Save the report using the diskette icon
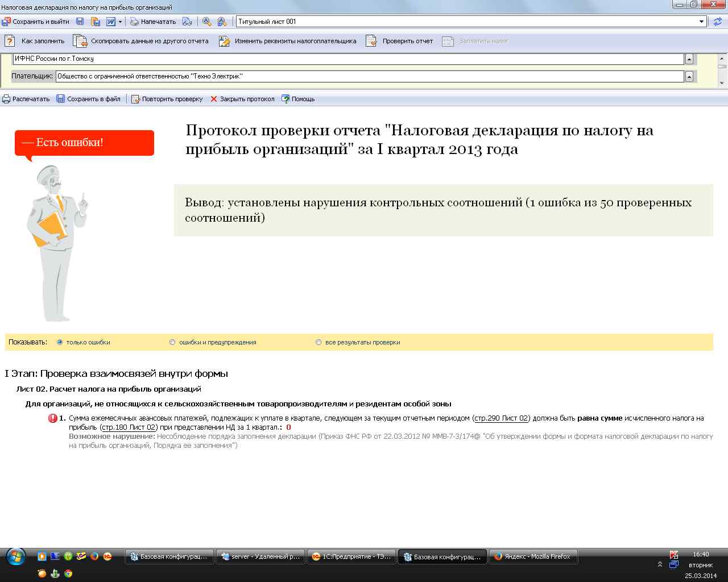Screen dimensions: 728x582 80,21
